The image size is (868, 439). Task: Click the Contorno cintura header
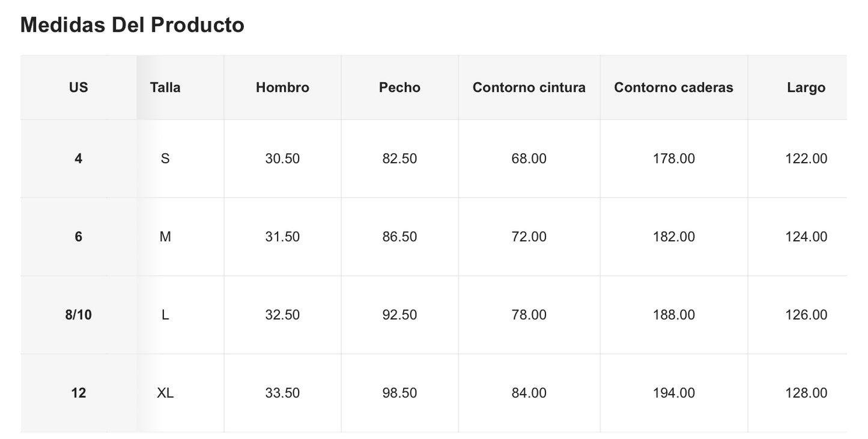(529, 88)
